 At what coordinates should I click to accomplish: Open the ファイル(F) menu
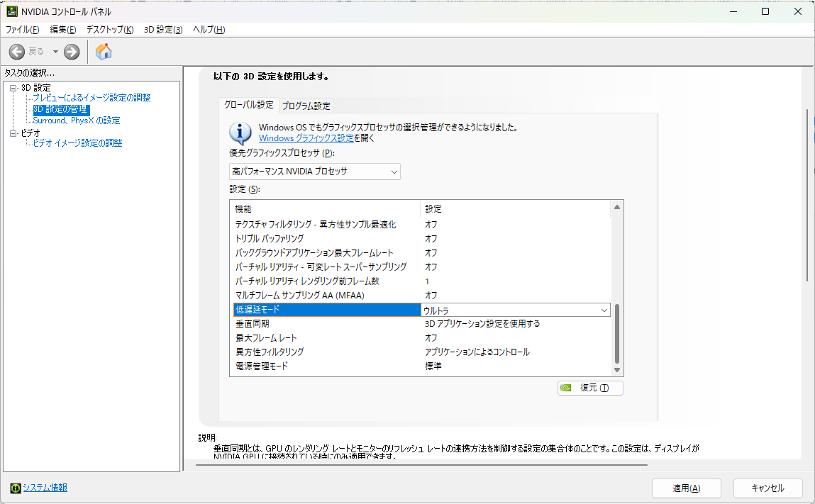click(23, 30)
